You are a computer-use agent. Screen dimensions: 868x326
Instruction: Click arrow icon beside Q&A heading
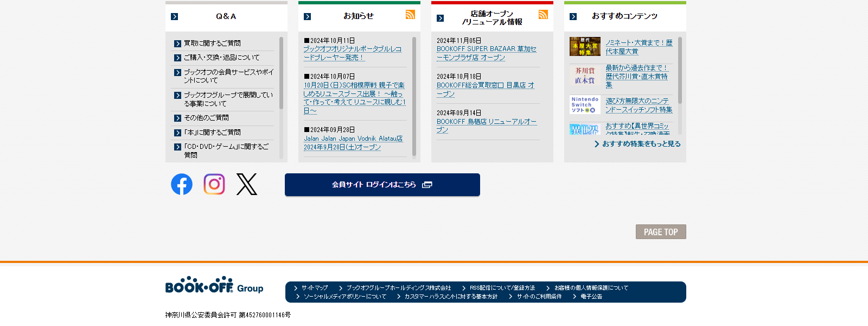click(x=175, y=17)
